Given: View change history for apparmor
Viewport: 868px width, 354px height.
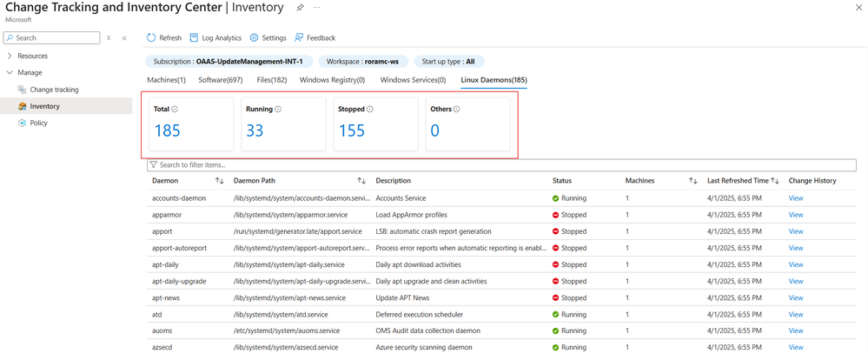Looking at the screenshot, I should 796,214.
